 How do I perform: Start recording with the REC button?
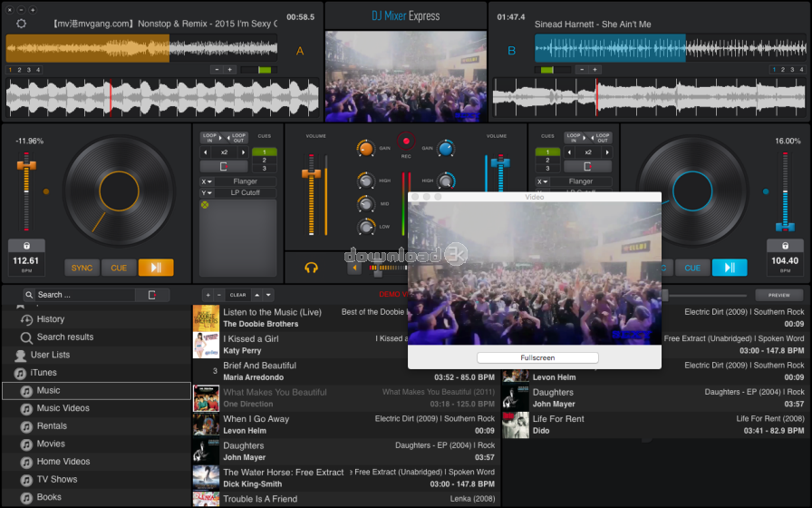tap(406, 141)
